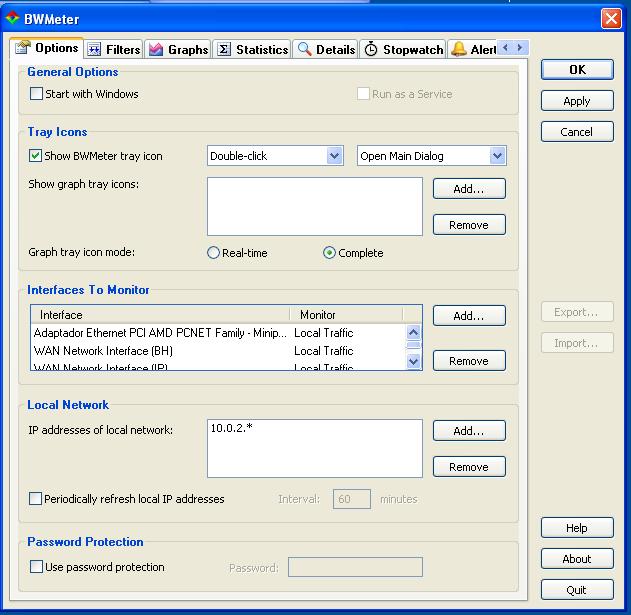Open the About dialog
Image resolution: width=631 pixels, height=615 pixels.
click(577, 559)
